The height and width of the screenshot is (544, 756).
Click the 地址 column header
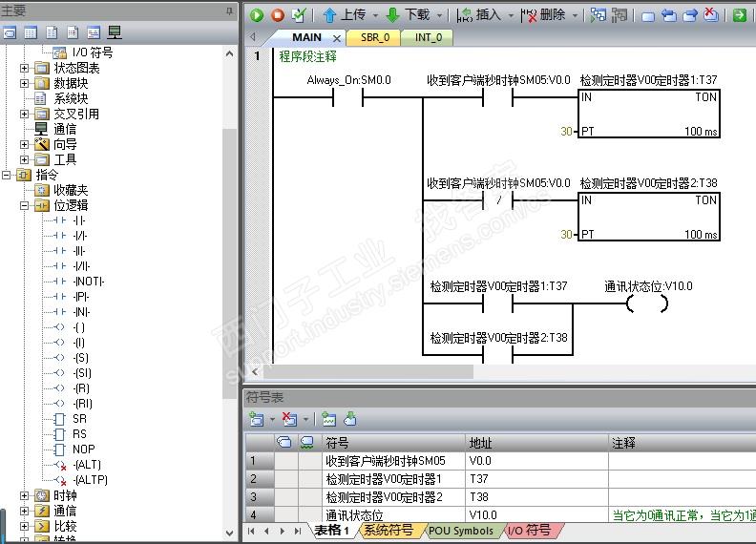[x=536, y=443]
